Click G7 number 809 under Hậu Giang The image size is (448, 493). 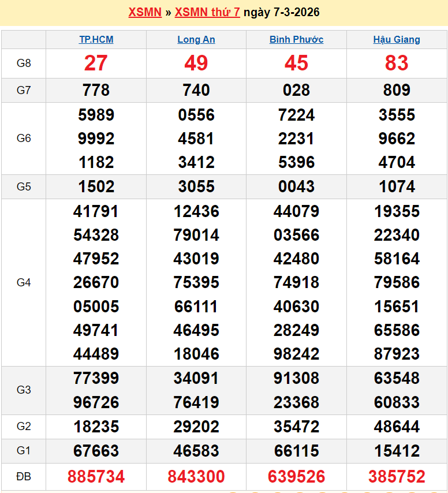pyautogui.click(x=397, y=90)
